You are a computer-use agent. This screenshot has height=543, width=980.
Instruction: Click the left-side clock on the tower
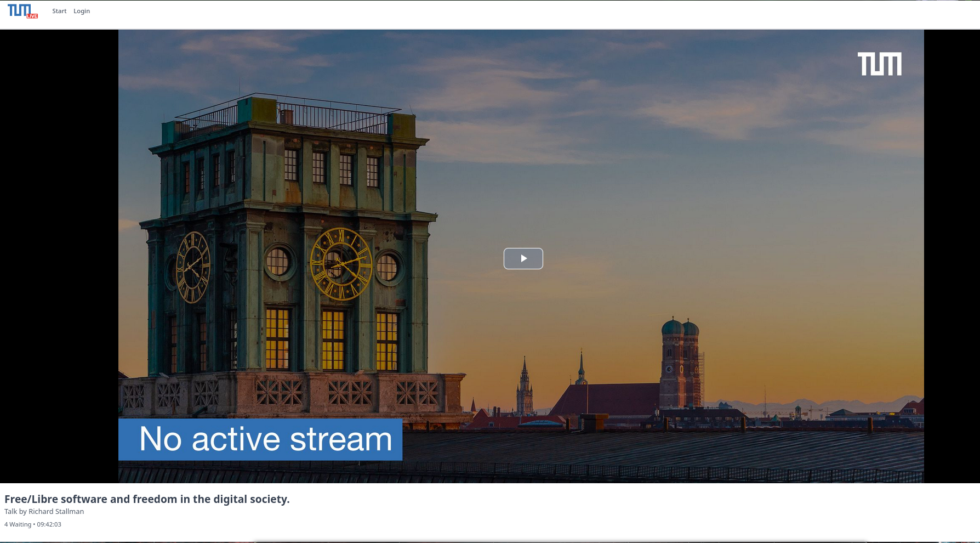(x=193, y=267)
